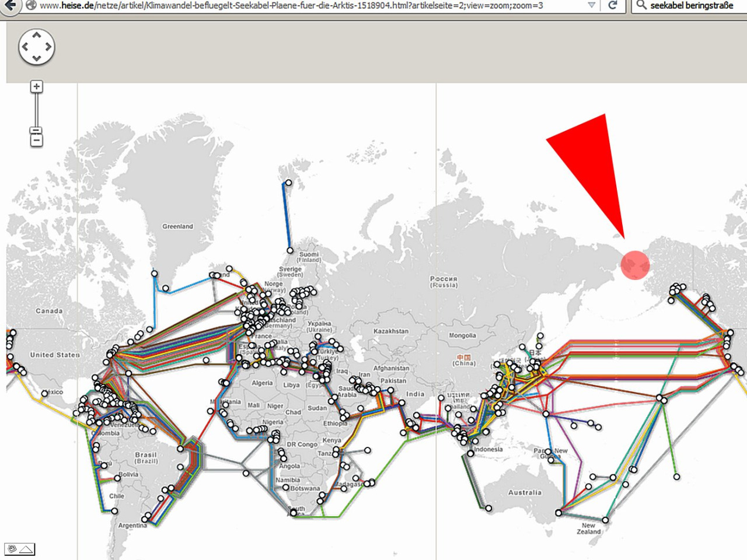Click the magnifier search engine icon

coord(641,5)
